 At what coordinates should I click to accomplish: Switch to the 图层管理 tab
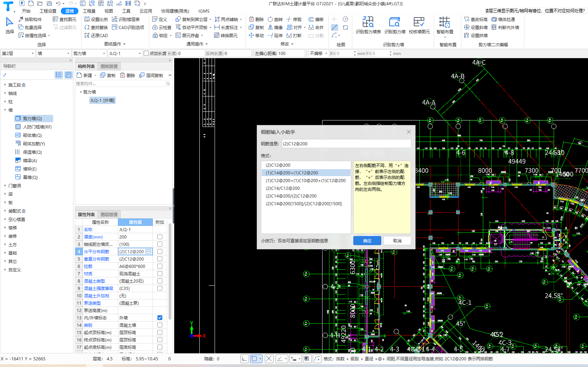click(109, 214)
